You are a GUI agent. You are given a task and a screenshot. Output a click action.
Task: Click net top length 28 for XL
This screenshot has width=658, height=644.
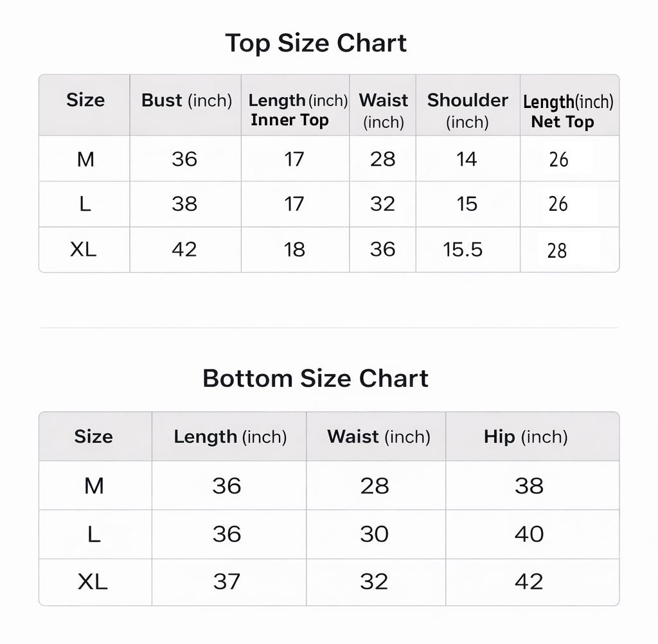click(557, 251)
